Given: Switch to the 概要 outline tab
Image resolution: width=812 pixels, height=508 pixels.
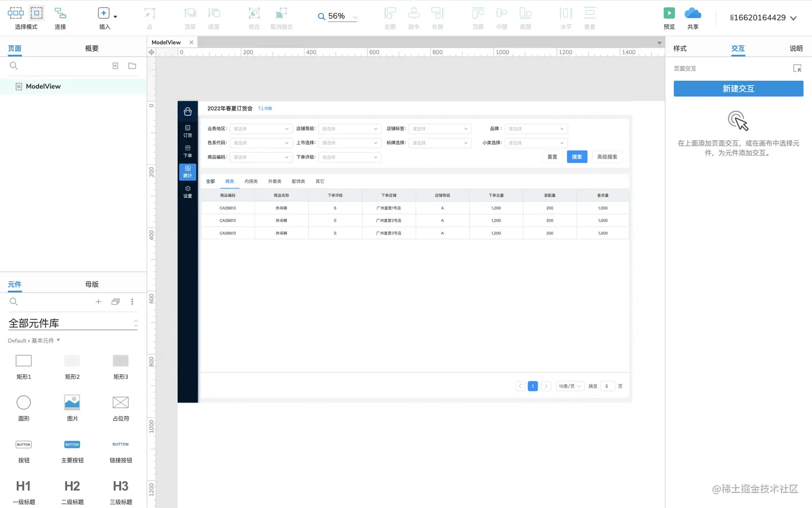Looking at the screenshot, I should (x=92, y=48).
